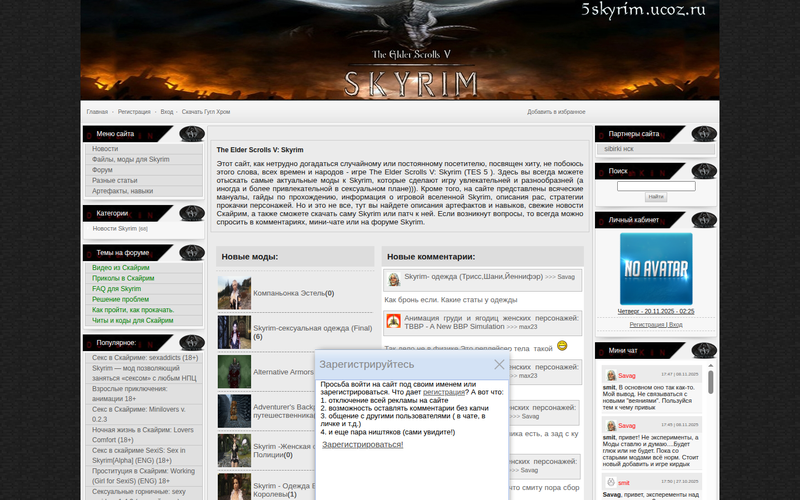Screen dimensions: 800x500
Task: Open the Компаньонка Эстель mod thumbnail
Action: point(234,293)
